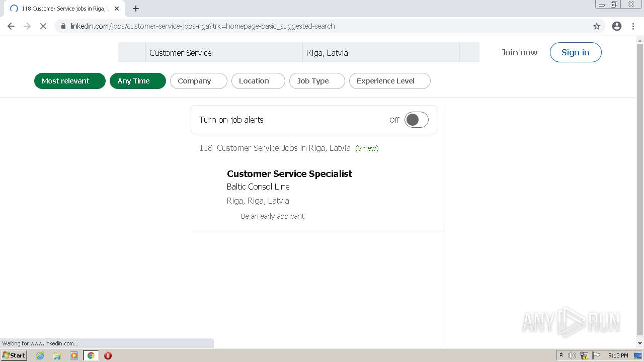Click the Join now link
Viewport: 644px width, 362px height.
[x=519, y=52]
